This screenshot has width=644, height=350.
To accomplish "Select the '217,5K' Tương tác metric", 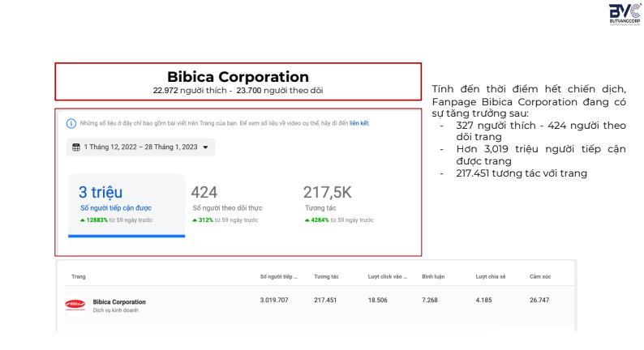I will [x=339, y=205].
